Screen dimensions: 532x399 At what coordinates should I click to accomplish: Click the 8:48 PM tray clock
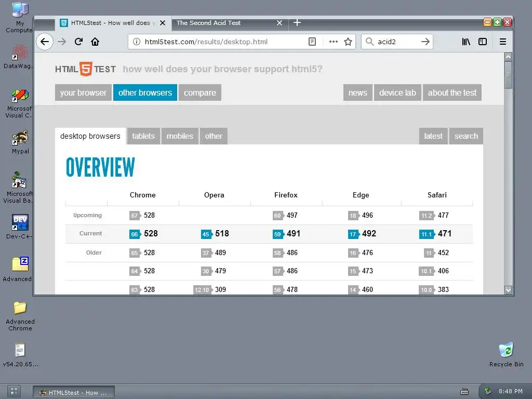coord(510,391)
